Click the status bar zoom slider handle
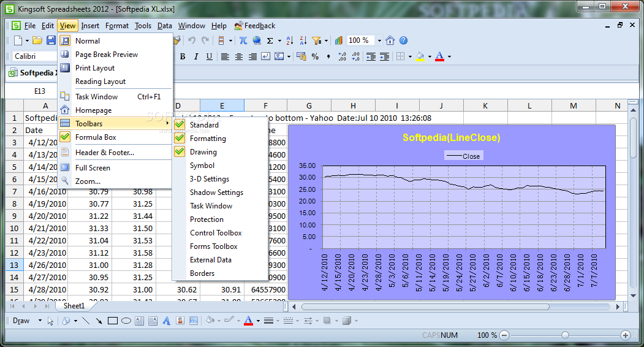This screenshot has height=347, width=644. pos(565,335)
